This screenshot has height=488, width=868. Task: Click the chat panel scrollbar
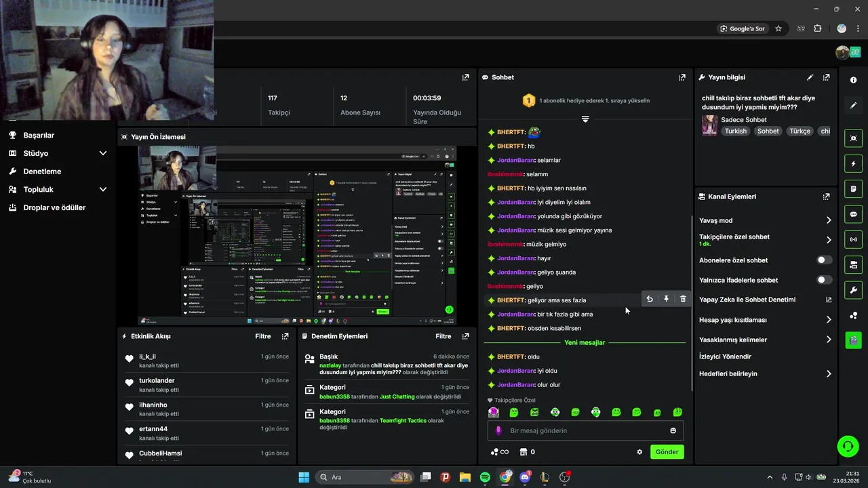point(692,302)
